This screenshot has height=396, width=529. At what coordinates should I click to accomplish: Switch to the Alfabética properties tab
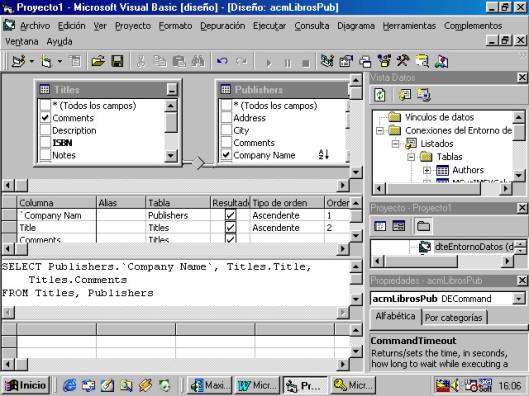point(395,316)
